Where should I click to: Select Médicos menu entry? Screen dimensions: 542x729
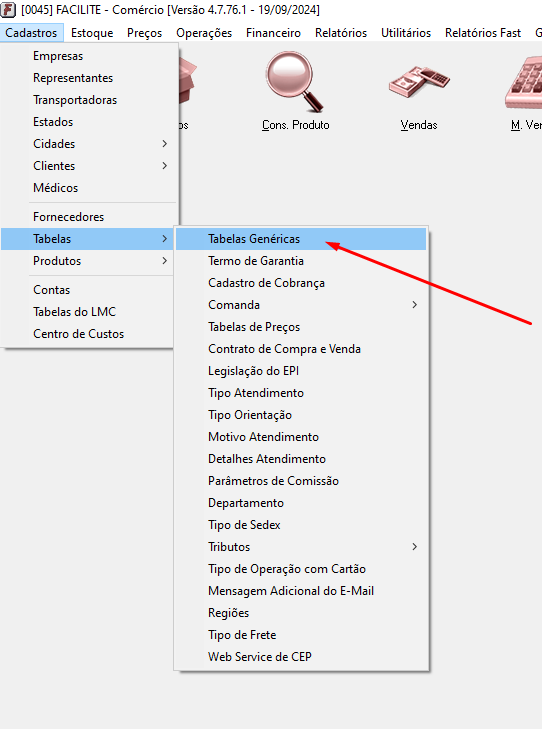coord(90,188)
